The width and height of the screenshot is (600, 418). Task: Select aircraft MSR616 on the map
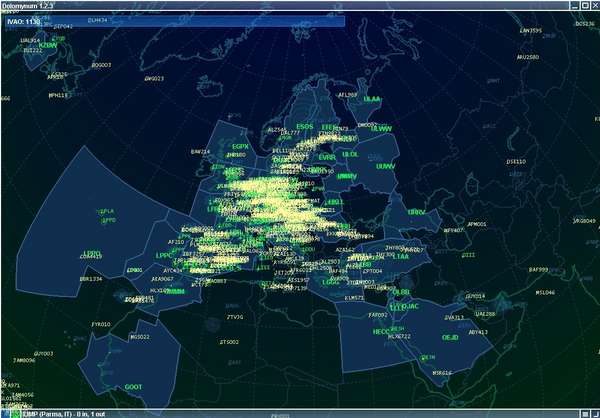(x=442, y=373)
